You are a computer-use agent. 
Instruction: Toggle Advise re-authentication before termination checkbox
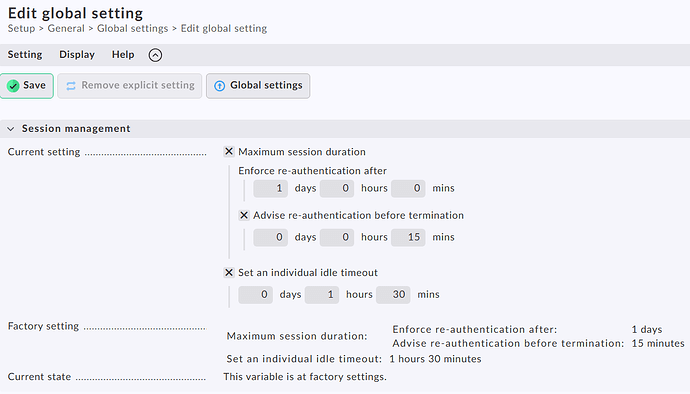(x=244, y=215)
